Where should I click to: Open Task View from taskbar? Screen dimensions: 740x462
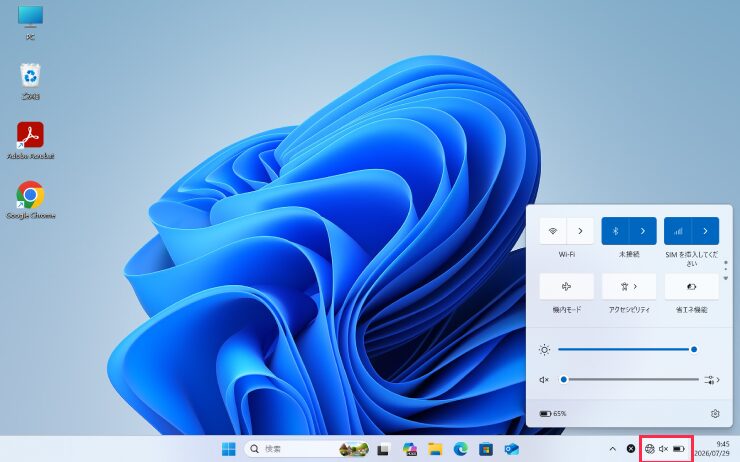coord(383,449)
